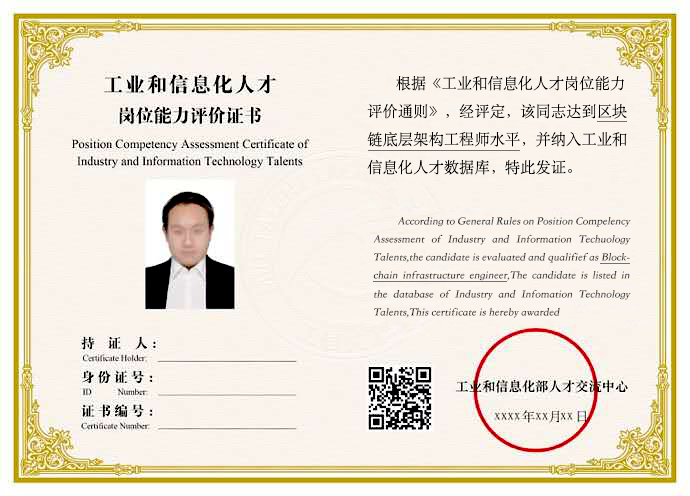Image resolution: width=690 pixels, height=496 pixels.
Task: Click the 证书编号 label
Action: tap(117, 411)
